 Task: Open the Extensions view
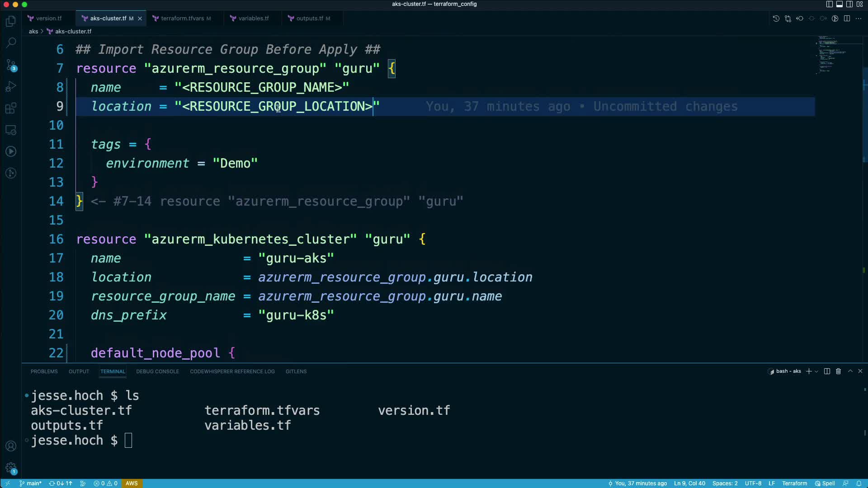pyautogui.click(x=11, y=108)
